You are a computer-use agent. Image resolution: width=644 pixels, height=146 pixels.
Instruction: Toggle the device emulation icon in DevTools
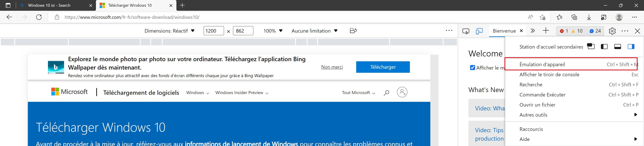pos(479,31)
